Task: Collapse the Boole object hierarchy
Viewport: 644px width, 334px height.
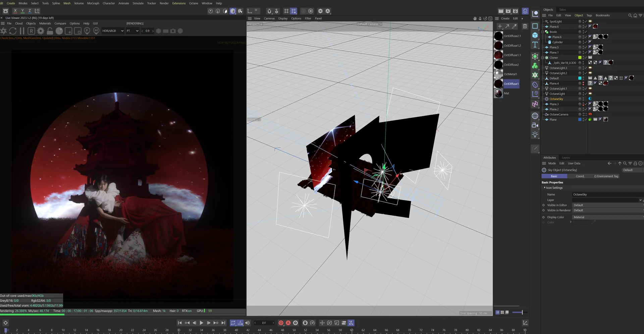Action: point(542,32)
